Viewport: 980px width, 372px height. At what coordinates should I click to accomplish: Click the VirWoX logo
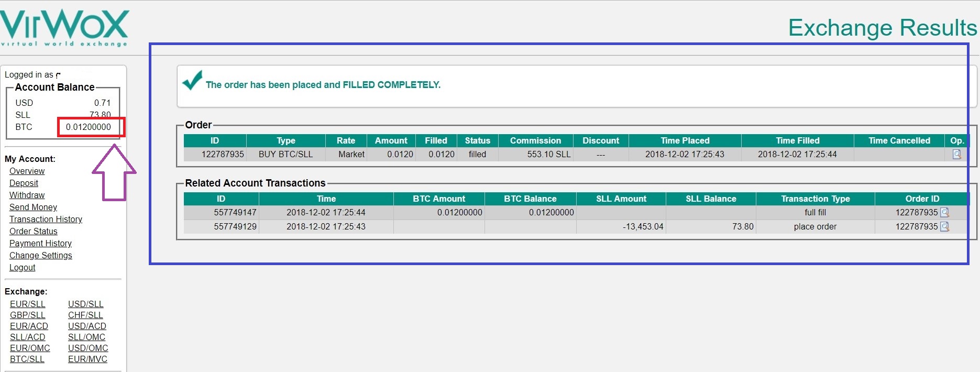(64, 28)
